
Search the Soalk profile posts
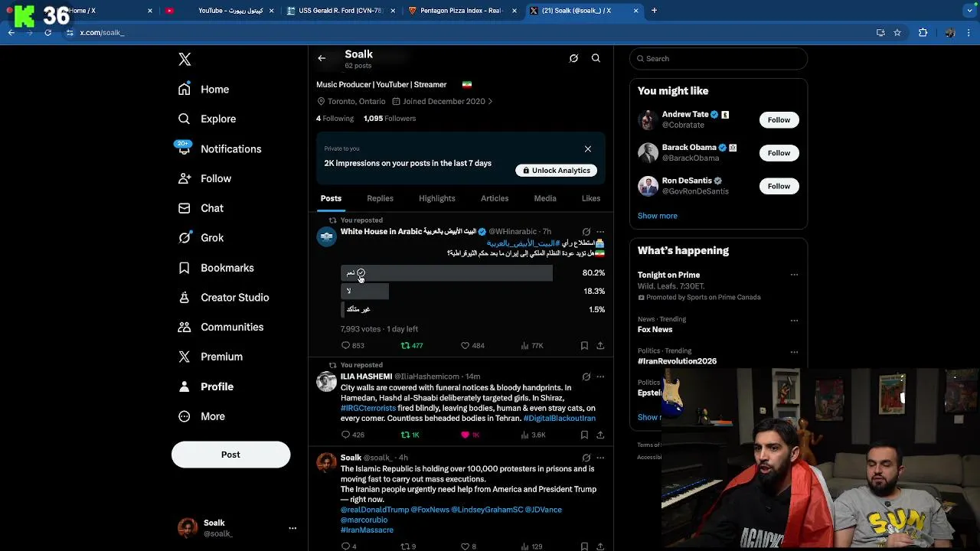click(596, 58)
